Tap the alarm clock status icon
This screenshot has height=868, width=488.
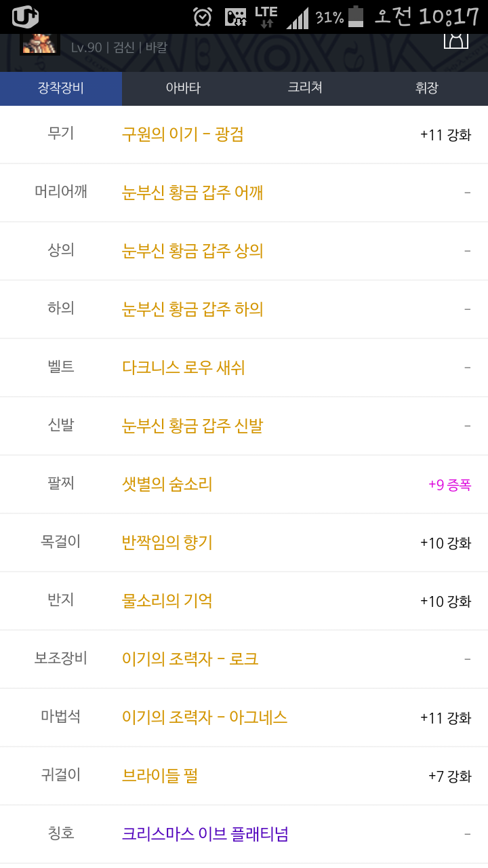pos(203,16)
